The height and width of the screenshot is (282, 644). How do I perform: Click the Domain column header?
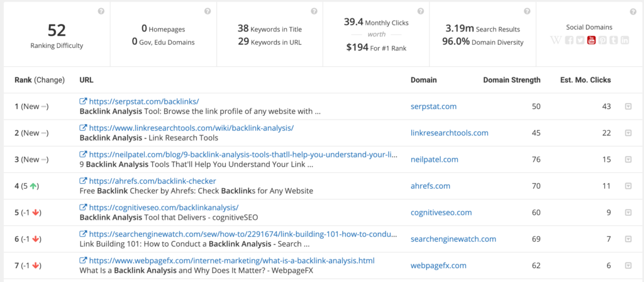[423, 80]
